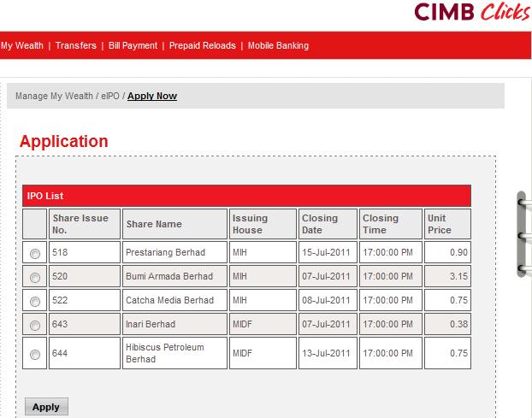Click MIDF issuing house for Inari Berhad

[x=243, y=324]
